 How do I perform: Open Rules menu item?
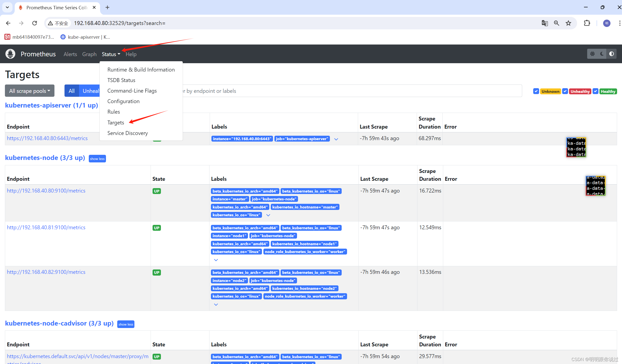pos(141,112)
